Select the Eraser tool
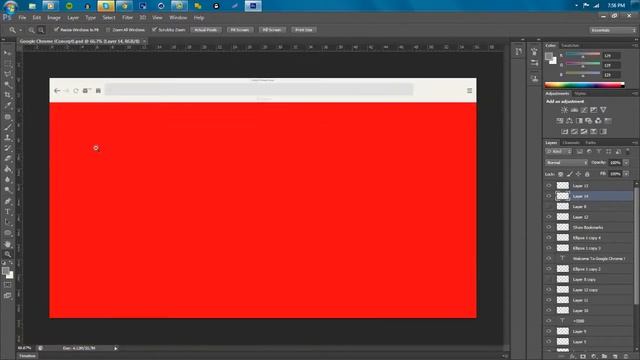The height and width of the screenshot is (360, 640). pos(8,159)
